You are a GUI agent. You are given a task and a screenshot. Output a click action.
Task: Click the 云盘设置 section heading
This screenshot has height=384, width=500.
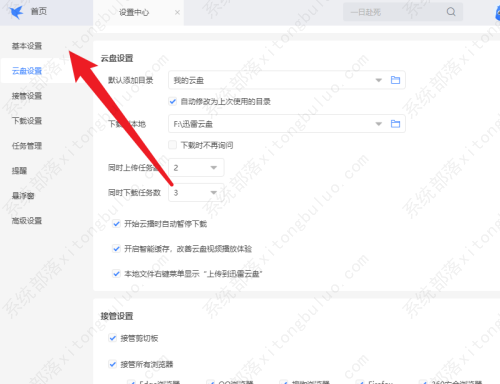point(117,58)
